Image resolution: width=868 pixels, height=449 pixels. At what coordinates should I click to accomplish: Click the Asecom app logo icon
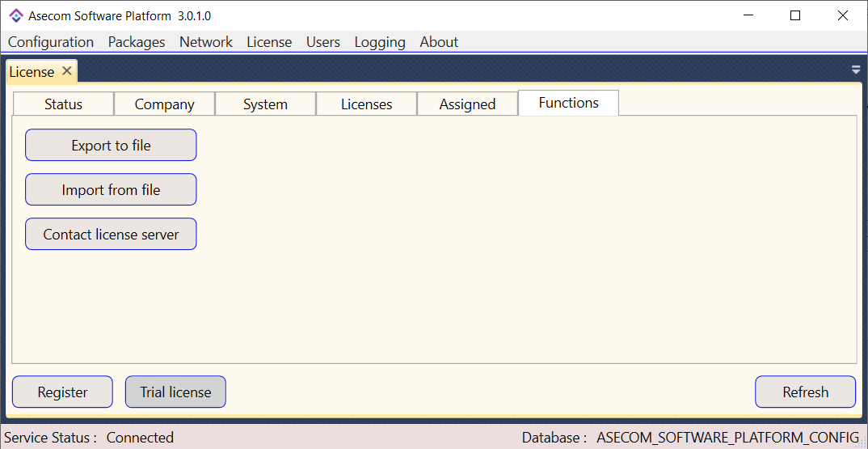(15, 15)
